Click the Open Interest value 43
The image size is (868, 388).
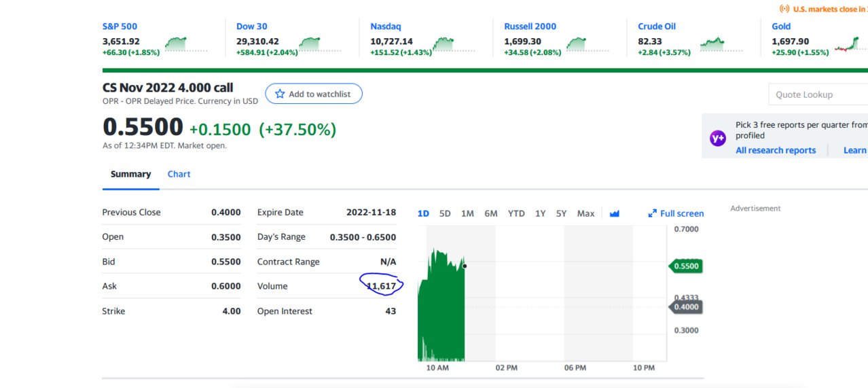click(391, 311)
